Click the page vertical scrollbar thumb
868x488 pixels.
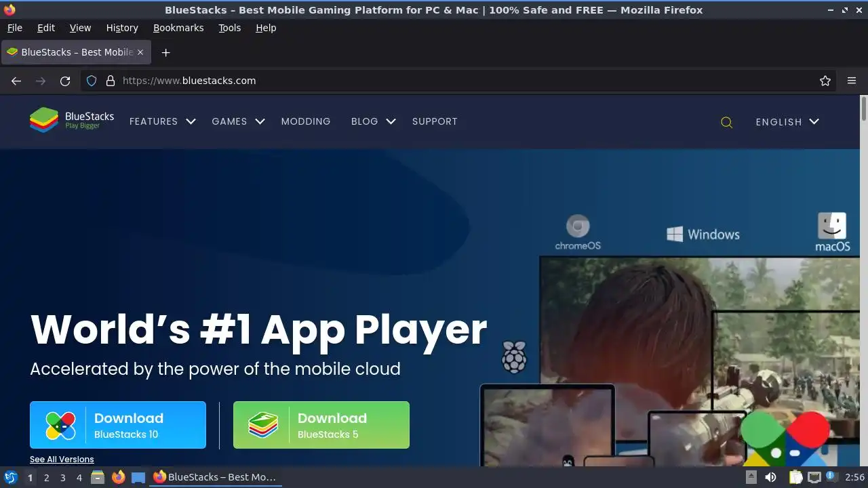pos(864,109)
